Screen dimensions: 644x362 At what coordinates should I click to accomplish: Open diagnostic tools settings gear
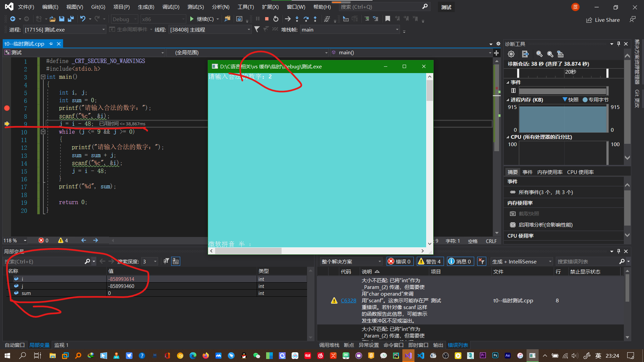pyautogui.click(x=511, y=54)
